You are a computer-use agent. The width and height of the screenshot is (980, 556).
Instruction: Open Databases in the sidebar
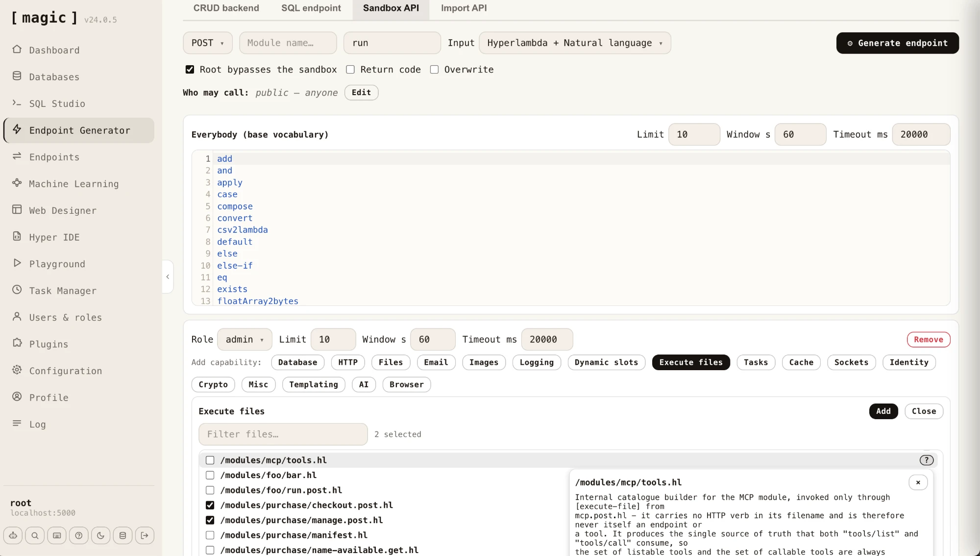tap(79, 77)
